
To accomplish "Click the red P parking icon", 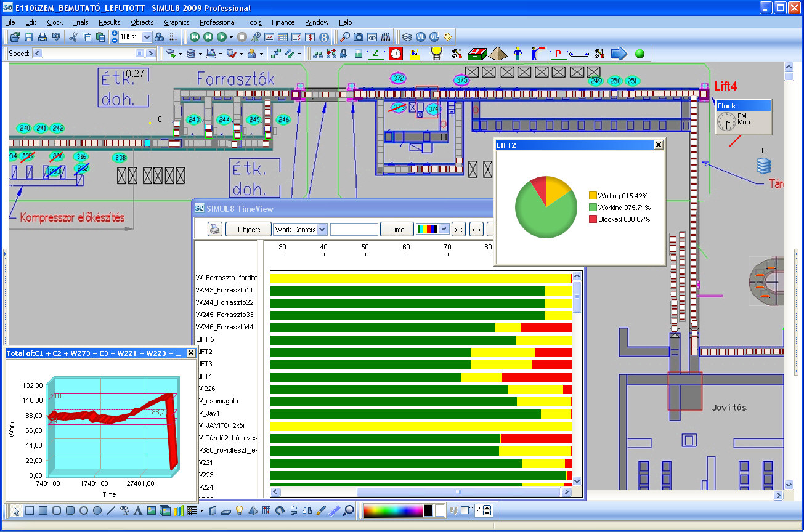I will coord(558,54).
